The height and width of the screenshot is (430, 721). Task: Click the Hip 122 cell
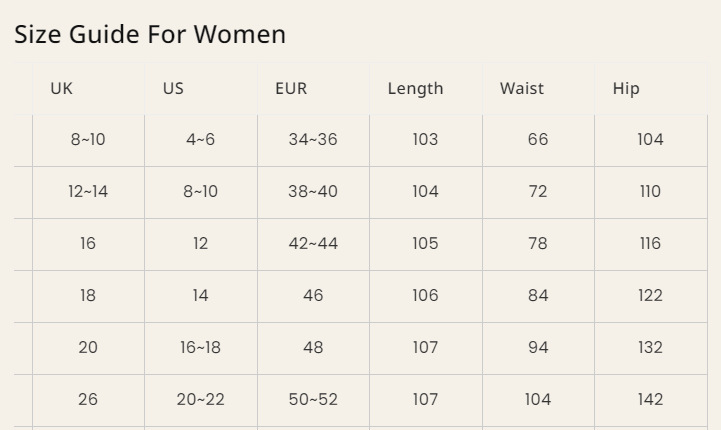coord(650,295)
